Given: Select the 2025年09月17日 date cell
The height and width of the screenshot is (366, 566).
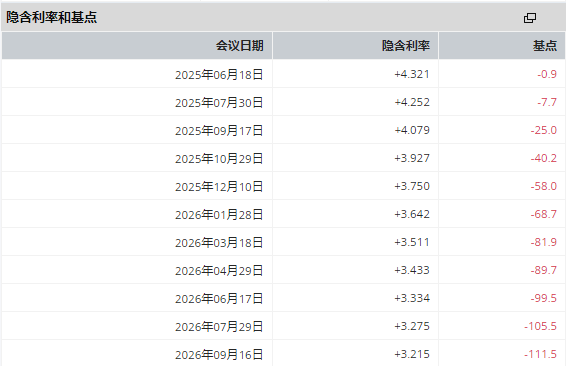Looking at the screenshot, I should [137, 130].
